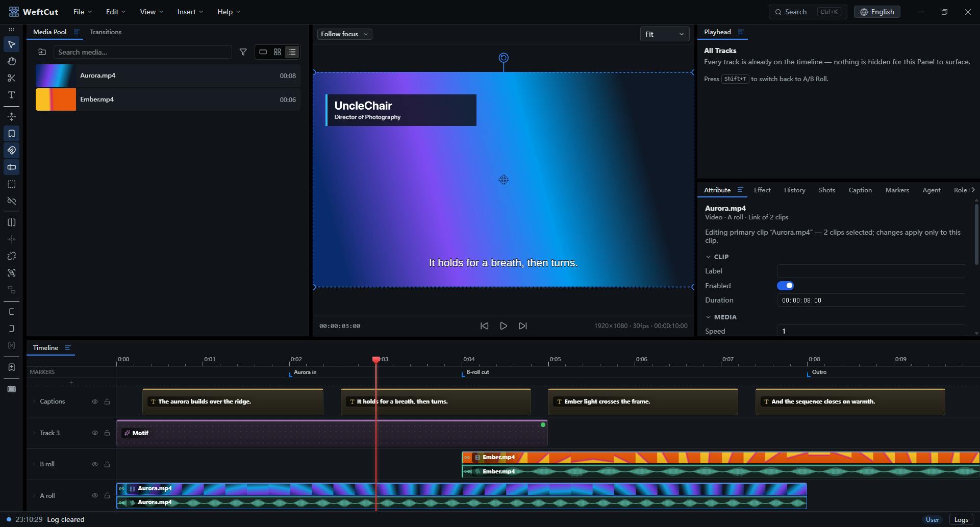This screenshot has width=980, height=527.
Task: Click the focus frame icon in toolbar
Action: [11, 273]
